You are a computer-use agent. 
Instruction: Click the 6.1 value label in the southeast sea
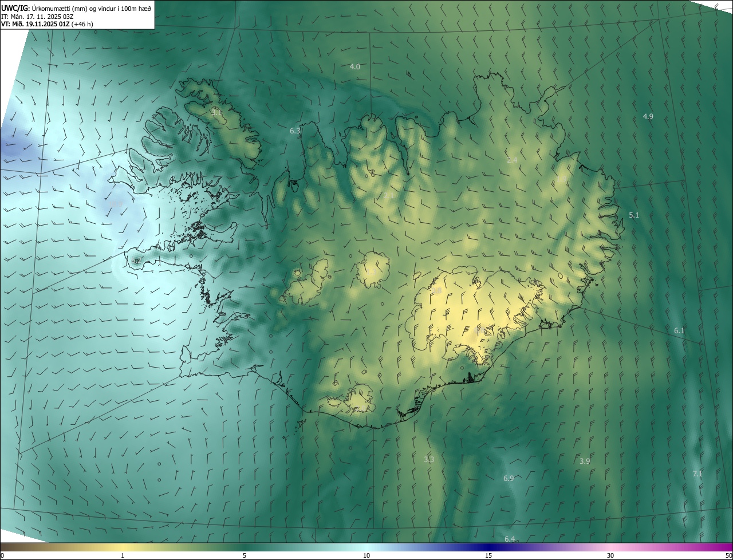[679, 330]
